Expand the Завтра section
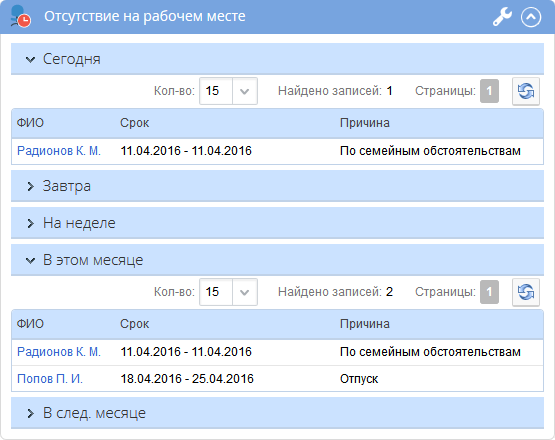Viewport: 555px width, 440px height. 278,186
